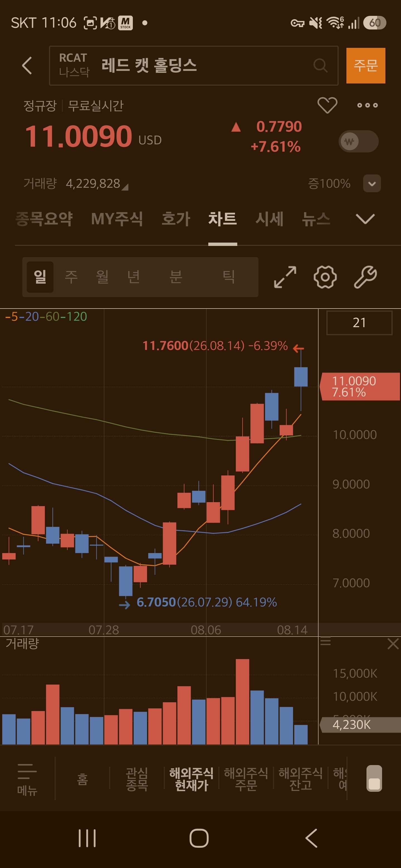Open stock search via magnifier icon
The image size is (401, 868).
pos(320,65)
